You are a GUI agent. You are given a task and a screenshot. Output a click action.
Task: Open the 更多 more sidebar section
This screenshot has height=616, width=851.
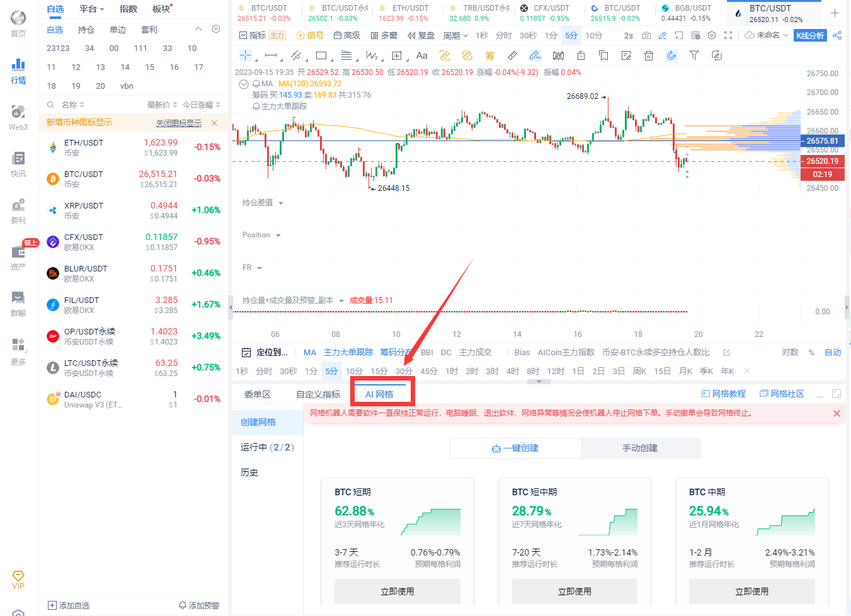(18, 351)
